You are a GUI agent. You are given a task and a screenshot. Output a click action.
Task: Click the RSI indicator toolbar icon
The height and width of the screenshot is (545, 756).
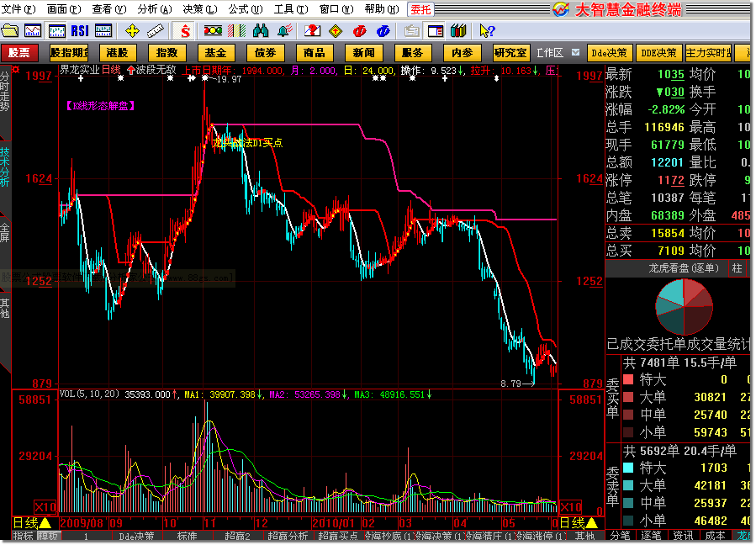pyautogui.click(x=80, y=31)
